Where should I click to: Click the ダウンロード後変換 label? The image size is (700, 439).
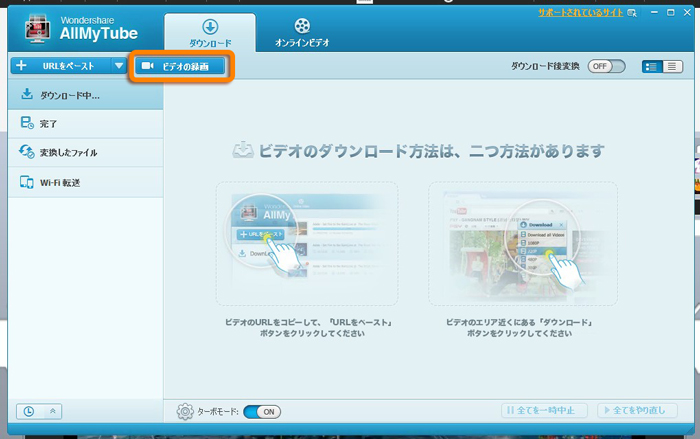pyautogui.click(x=545, y=67)
